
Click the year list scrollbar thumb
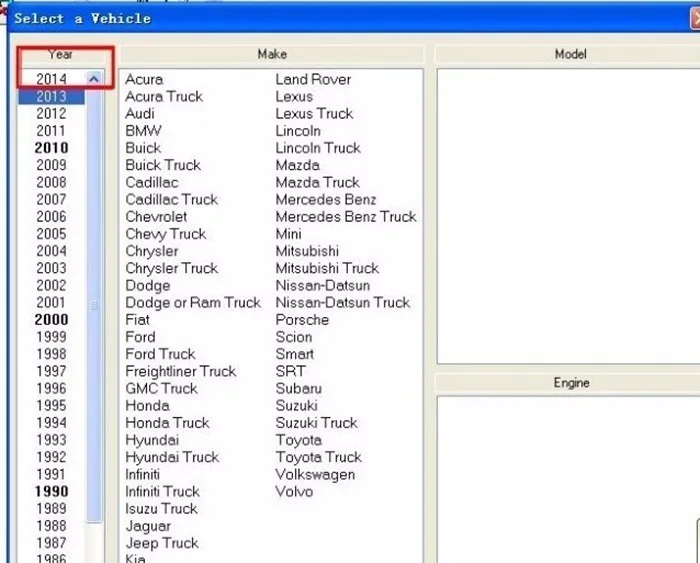tap(94, 304)
